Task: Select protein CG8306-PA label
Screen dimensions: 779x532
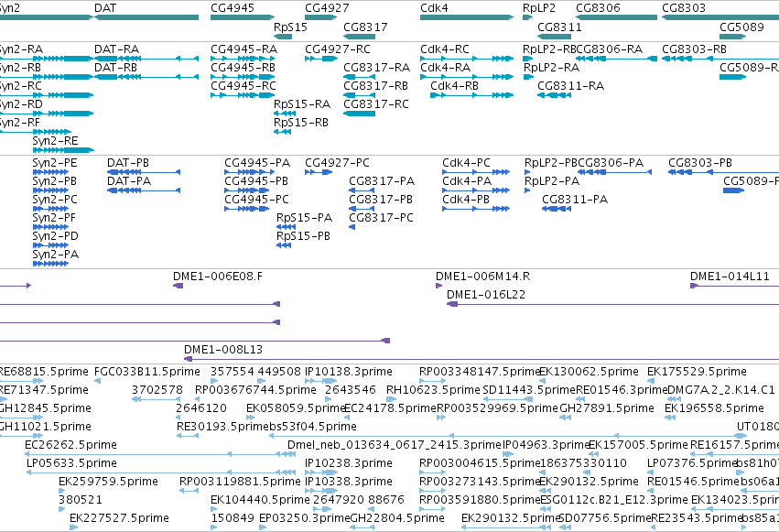Action: (611, 162)
